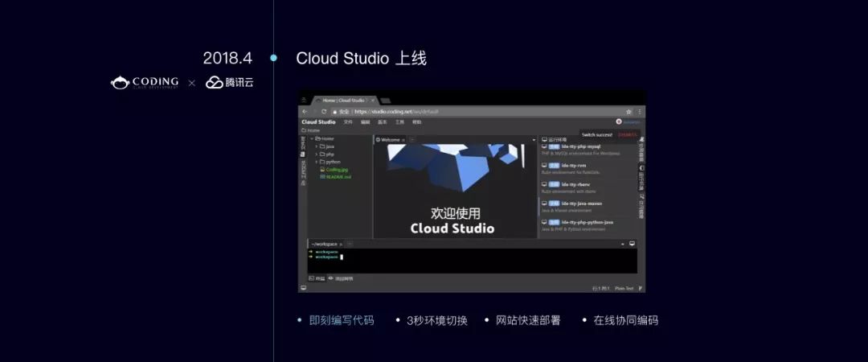This screenshot has width=868, height=362.
Task: Click the 行:1 列:1 cursor position indicator
Action: [x=600, y=288]
